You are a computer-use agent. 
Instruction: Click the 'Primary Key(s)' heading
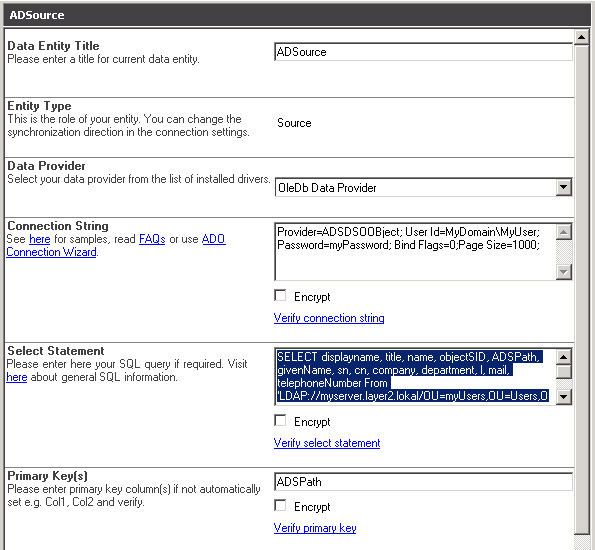click(x=47, y=476)
